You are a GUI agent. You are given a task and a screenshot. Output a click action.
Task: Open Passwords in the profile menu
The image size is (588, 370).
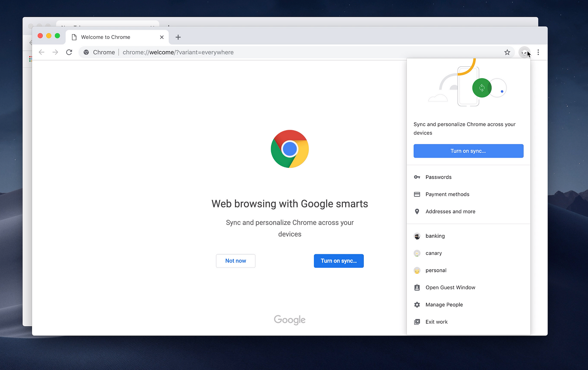point(469,177)
